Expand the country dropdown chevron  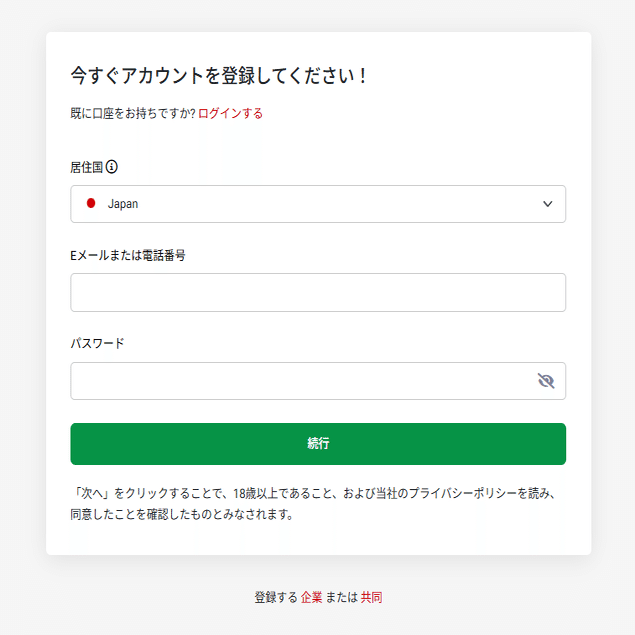click(547, 204)
